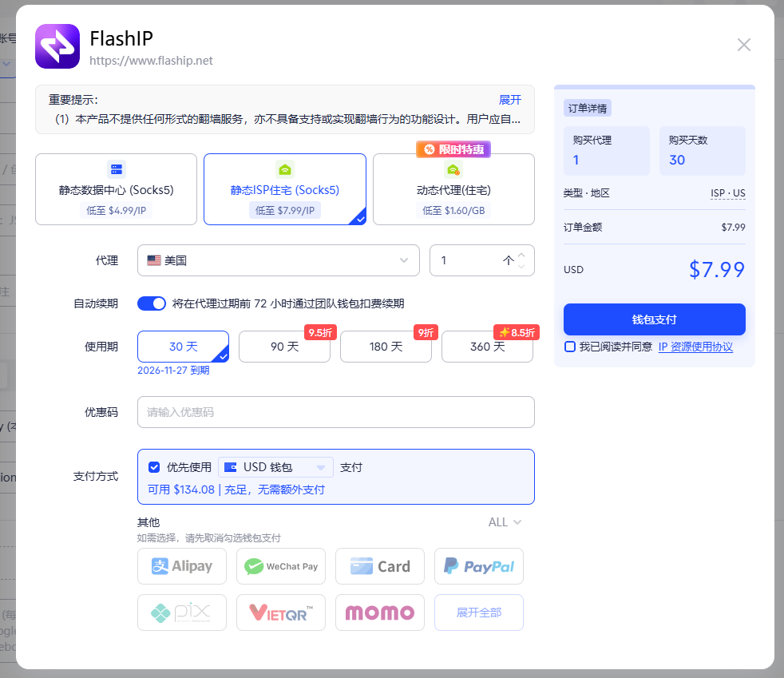
Task: Select Alipay payment method
Action: click(x=182, y=566)
